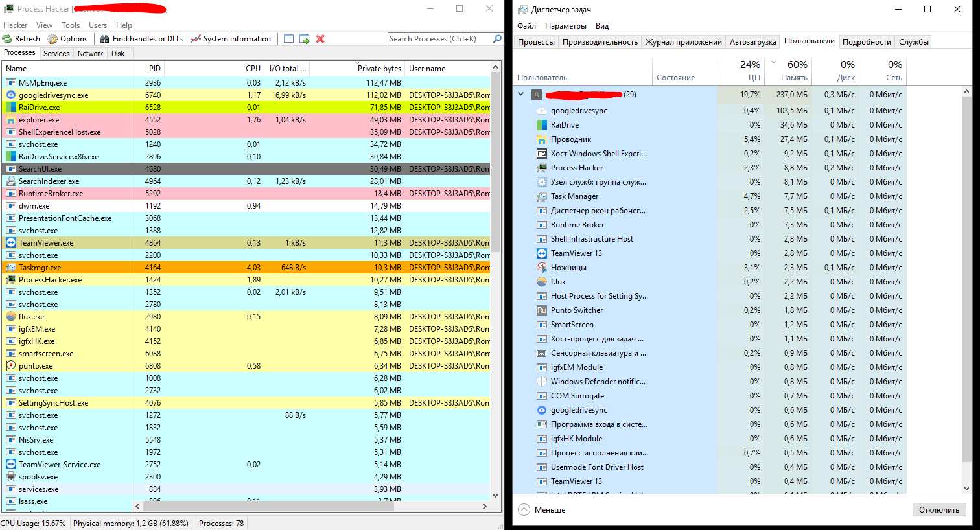Switch to Журнал приложений tab

[684, 42]
